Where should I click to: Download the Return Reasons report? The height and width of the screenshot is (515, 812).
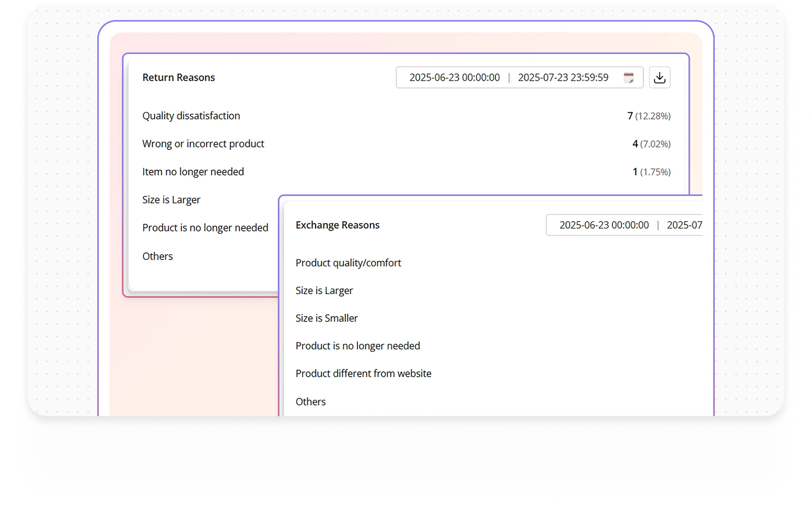[x=660, y=77]
